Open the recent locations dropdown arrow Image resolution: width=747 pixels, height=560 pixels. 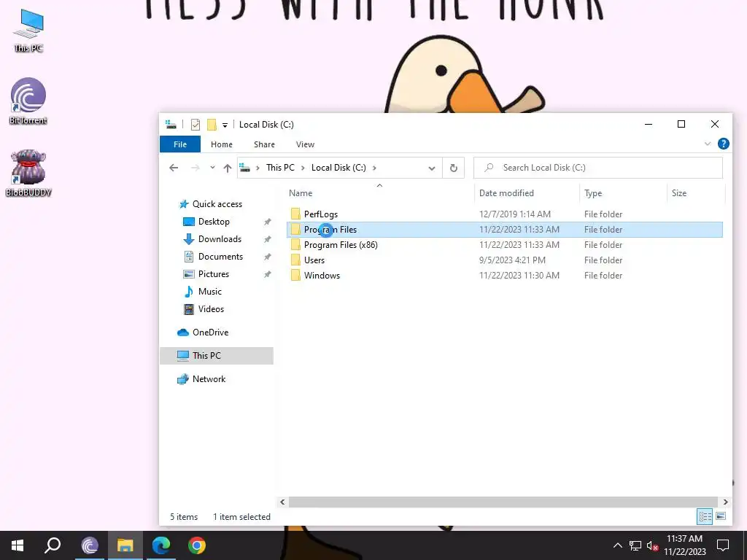(x=212, y=168)
